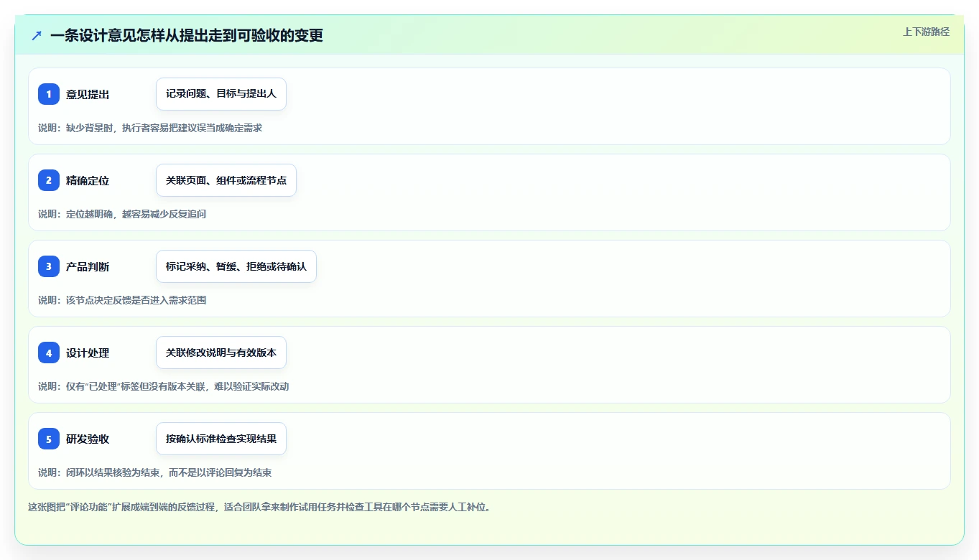The width and height of the screenshot is (979, 560).
Task: Click the title 一条设计意见怎样从提出走到可验收的变更
Action: (187, 35)
